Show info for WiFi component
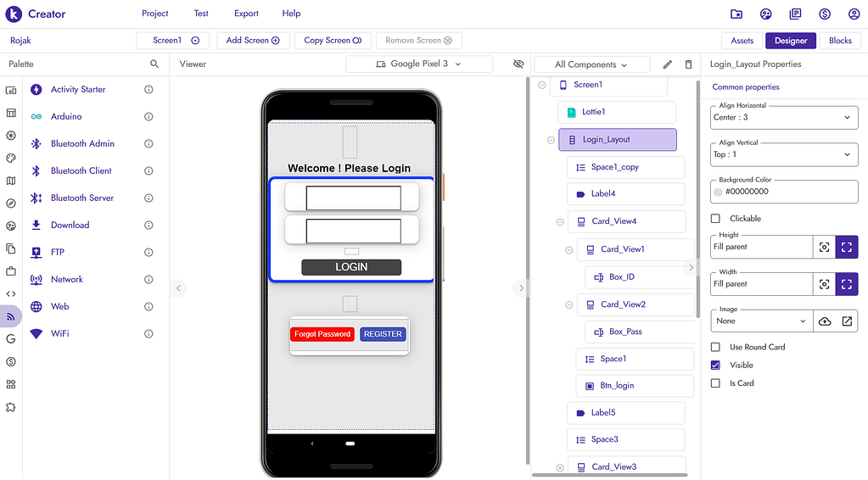Viewport: 868px width, 480px height. point(148,333)
